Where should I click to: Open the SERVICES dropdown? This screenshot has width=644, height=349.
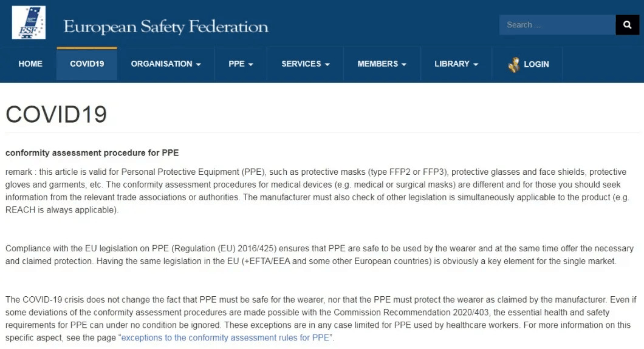pyautogui.click(x=305, y=64)
